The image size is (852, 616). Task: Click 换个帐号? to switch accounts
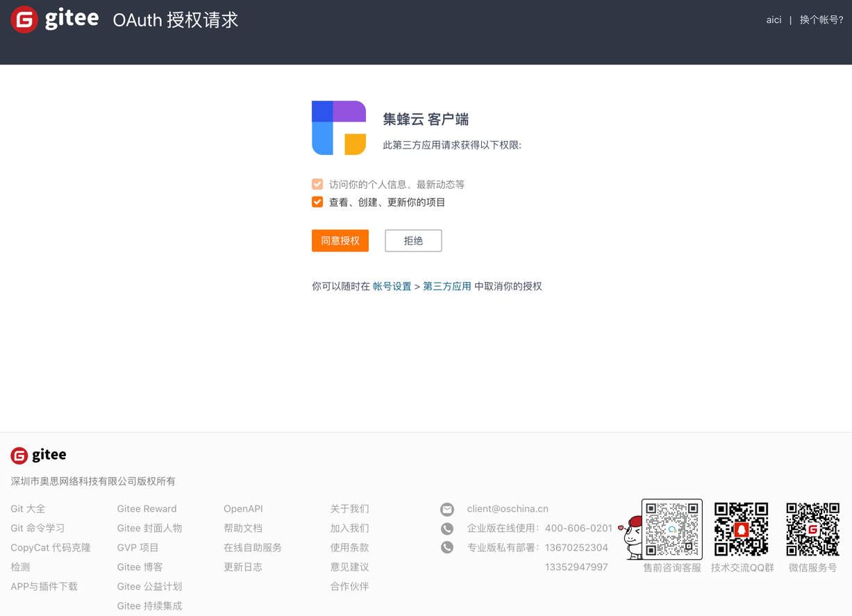pos(821,19)
